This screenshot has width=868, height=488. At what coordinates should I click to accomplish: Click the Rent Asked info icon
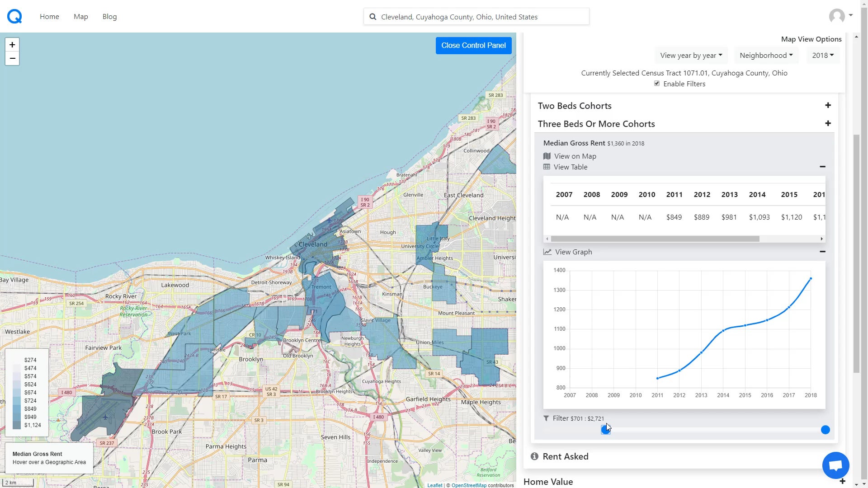[534, 456]
